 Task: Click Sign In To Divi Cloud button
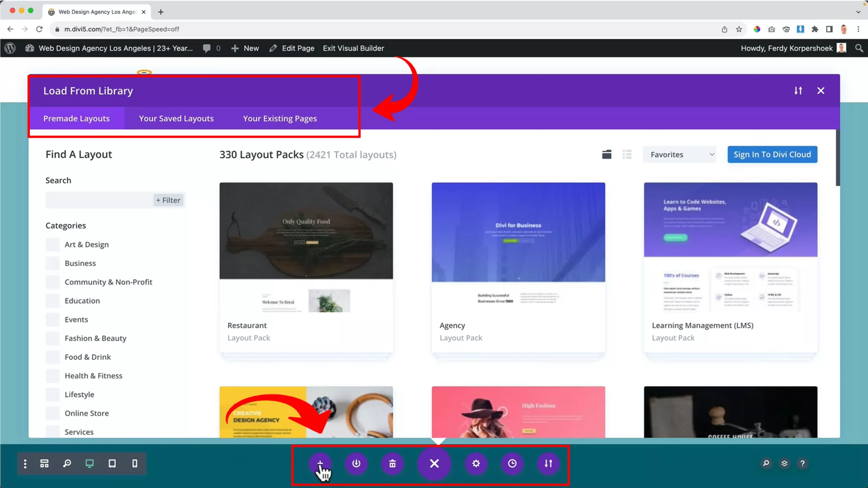[x=772, y=155]
